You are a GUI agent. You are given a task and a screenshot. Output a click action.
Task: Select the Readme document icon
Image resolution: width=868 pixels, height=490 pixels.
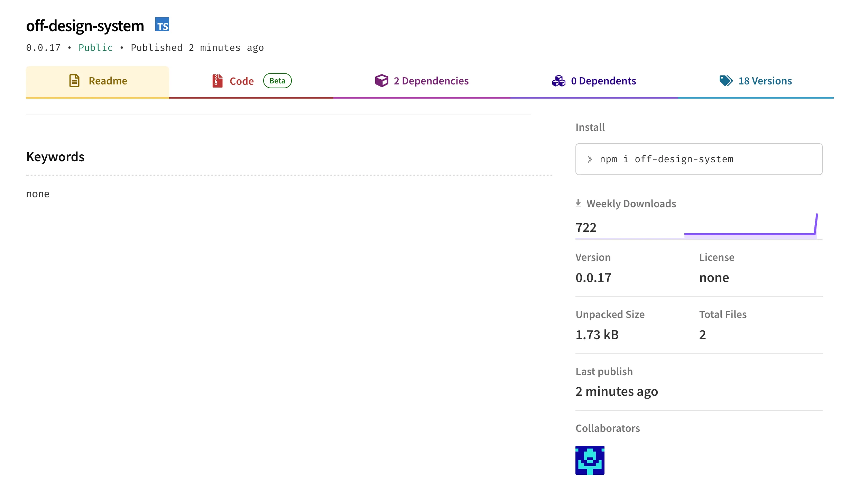click(74, 81)
